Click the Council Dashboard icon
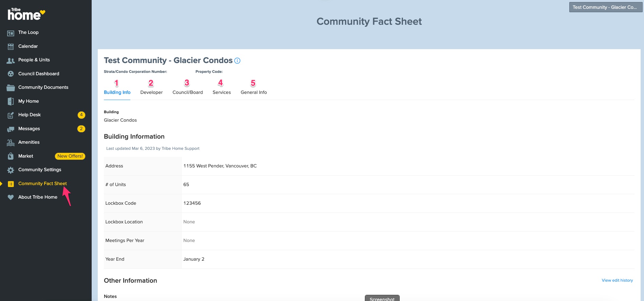 [11, 74]
